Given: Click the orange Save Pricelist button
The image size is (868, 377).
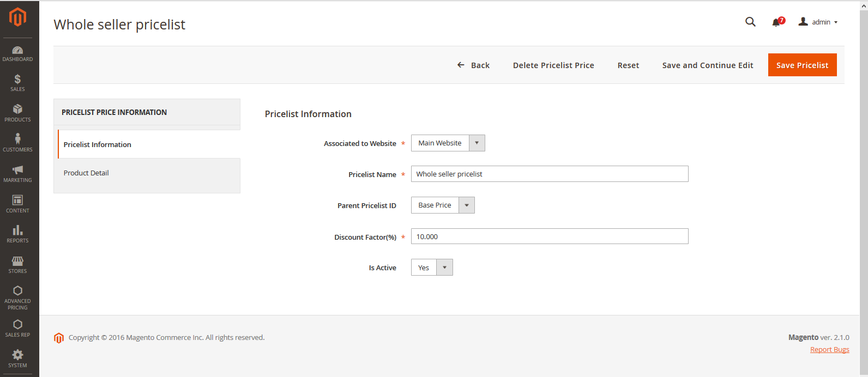Looking at the screenshot, I should point(802,65).
